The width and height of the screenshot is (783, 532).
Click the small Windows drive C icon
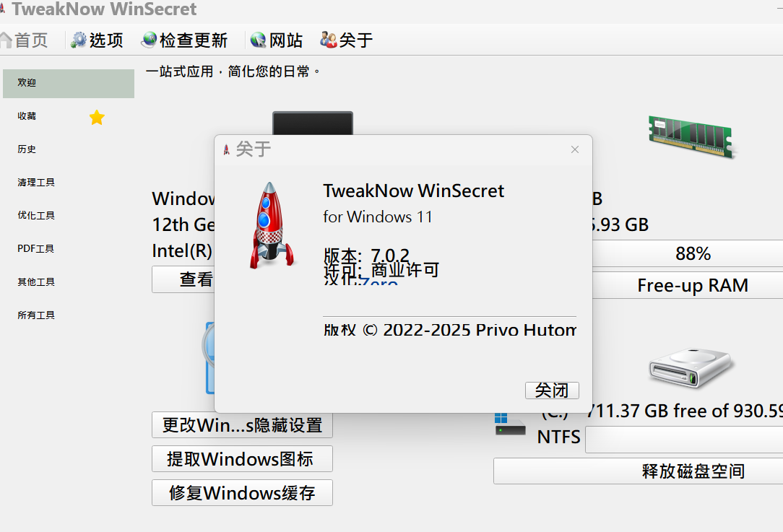coord(510,424)
